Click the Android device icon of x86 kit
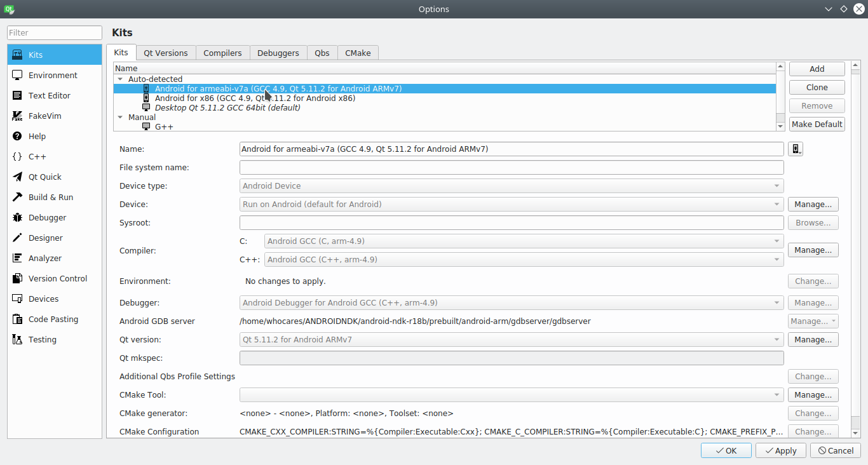Image resolution: width=868 pixels, height=465 pixels. [x=146, y=98]
